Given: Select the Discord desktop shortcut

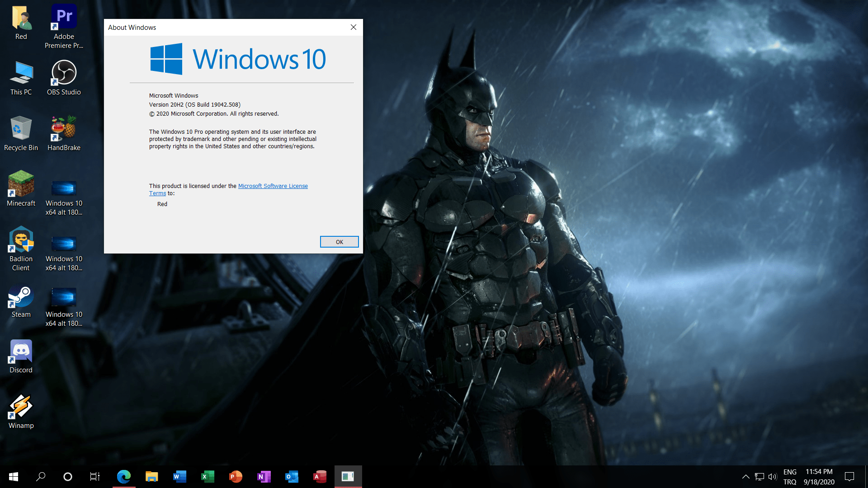Looking at the screenshot, I should [x=21, y=356].
